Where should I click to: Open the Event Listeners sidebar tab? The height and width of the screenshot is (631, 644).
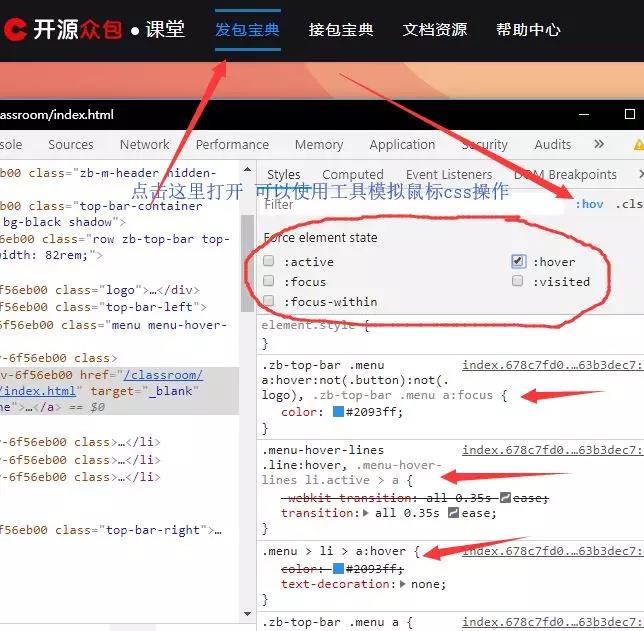[449, 175]
